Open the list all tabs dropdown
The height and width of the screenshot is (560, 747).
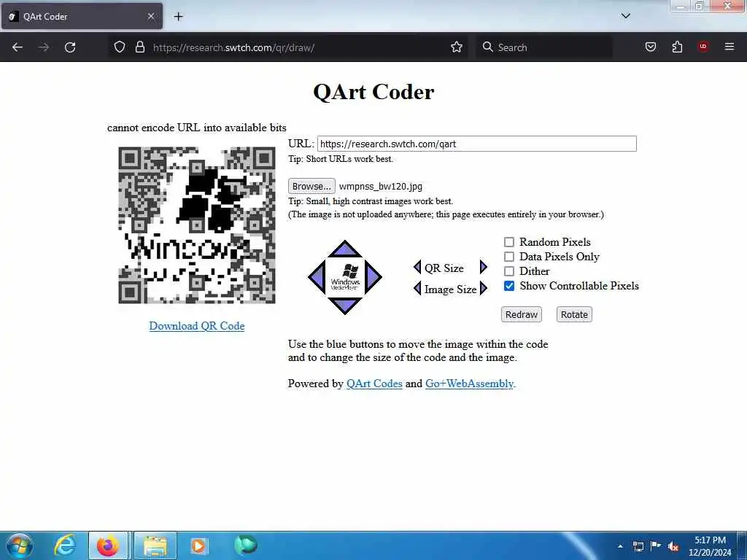pos(625,16)
